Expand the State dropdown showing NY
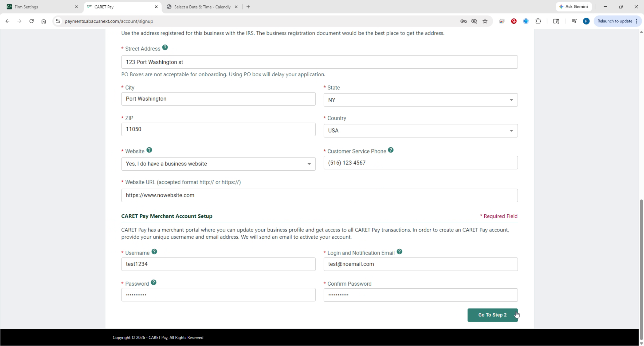The width and height of the screenshot is (644, 346). pos(420,100)
